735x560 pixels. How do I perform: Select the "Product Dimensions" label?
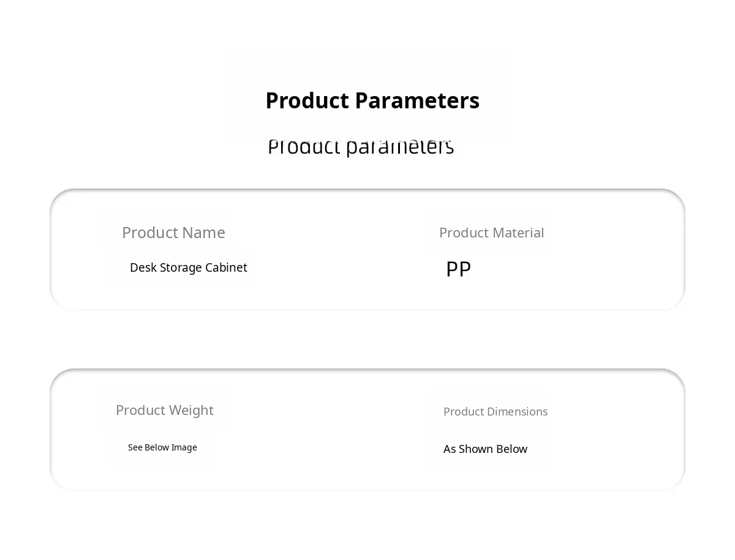[x=496, y=411]
